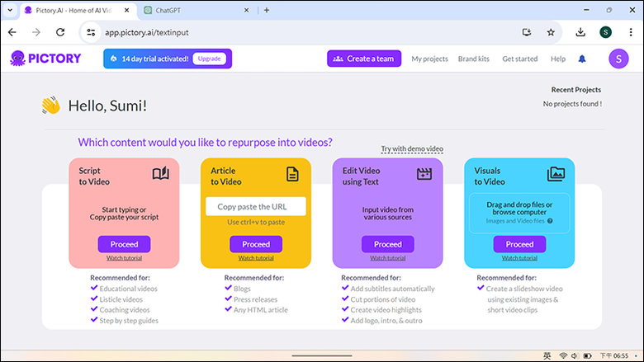
Task: Click Proceed under Visuals to Video
Action: pyautogui.click(x=519, y=244)
